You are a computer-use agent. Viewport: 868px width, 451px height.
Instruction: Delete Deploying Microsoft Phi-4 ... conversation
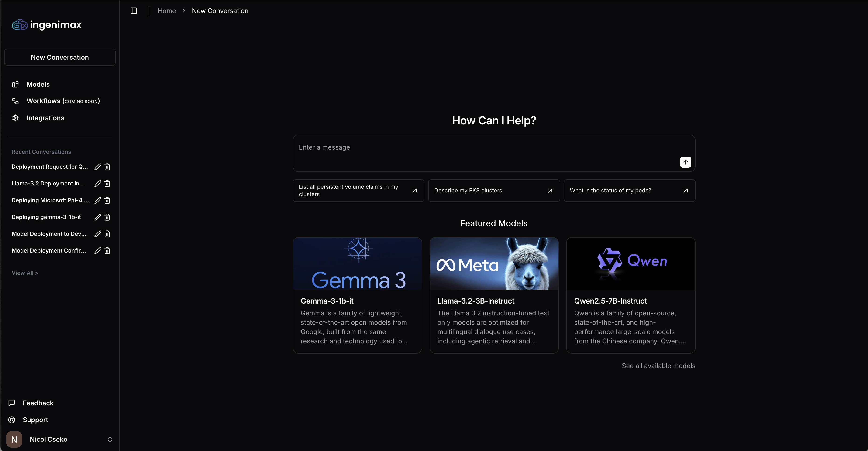click(x=107, y=200)
